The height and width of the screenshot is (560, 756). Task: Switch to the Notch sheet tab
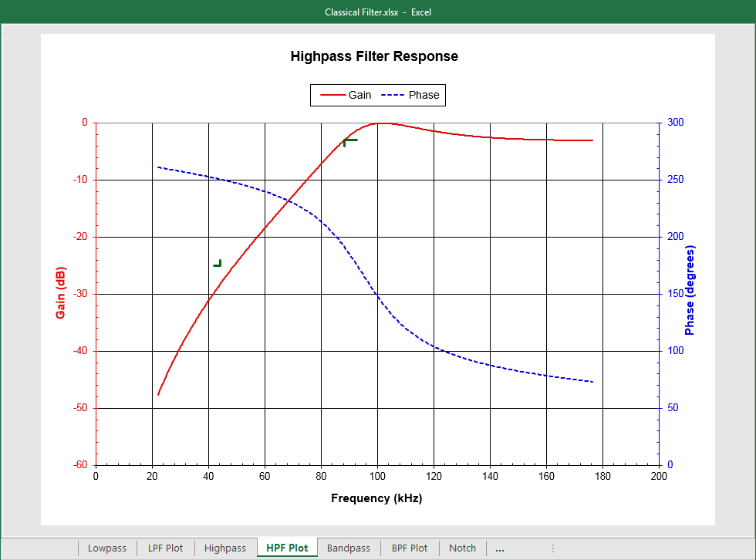coord(462,548)
